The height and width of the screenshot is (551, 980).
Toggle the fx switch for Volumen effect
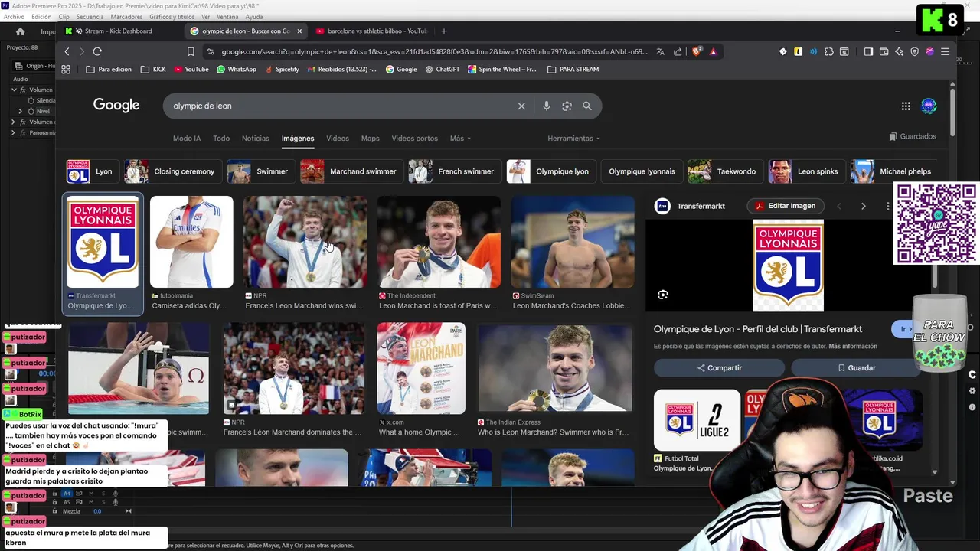tap(23, 90)
